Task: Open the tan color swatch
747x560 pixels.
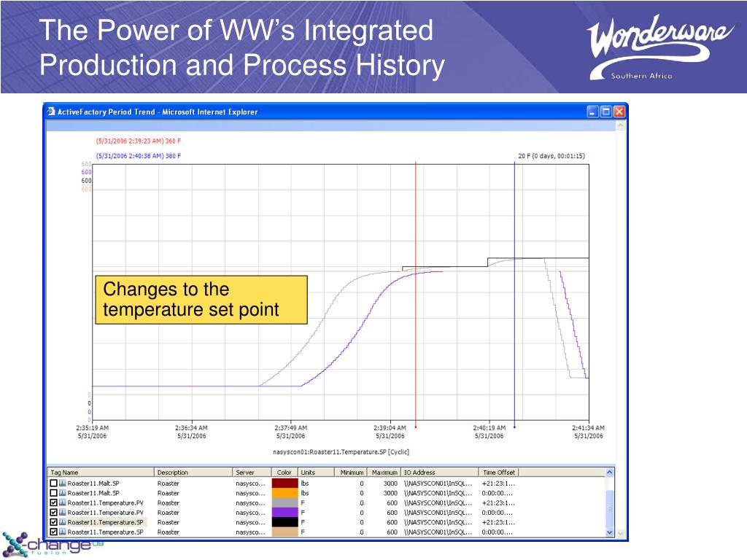Action: point(285,532)
